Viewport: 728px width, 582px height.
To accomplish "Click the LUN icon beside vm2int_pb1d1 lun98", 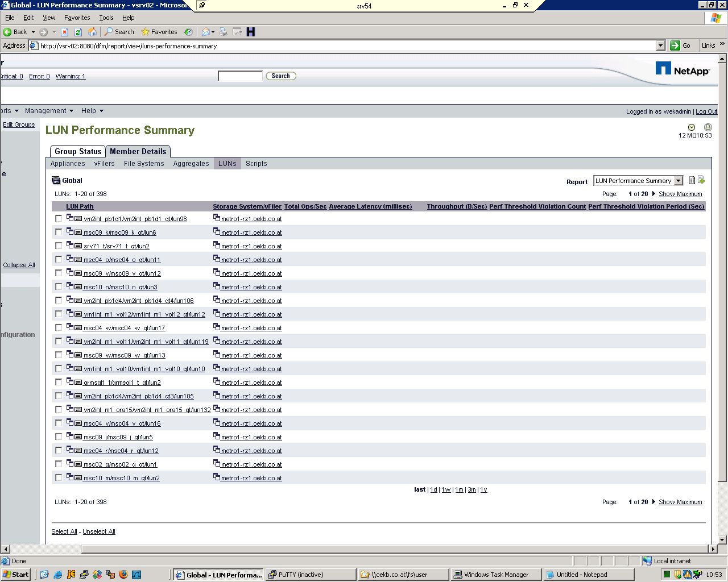I will (x=78, y=219).
